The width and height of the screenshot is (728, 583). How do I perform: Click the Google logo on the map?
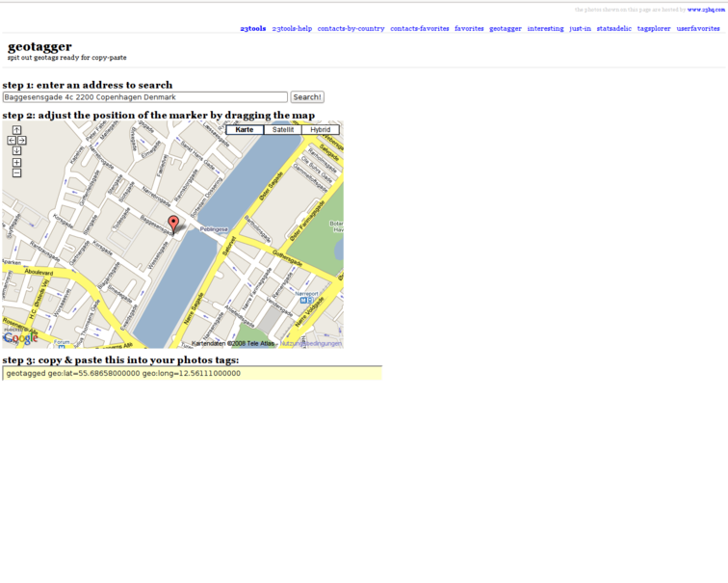click(x=20, y=337)
